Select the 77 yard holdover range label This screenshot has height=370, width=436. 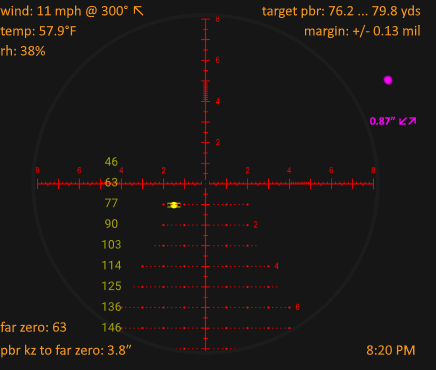click(111, 203)
